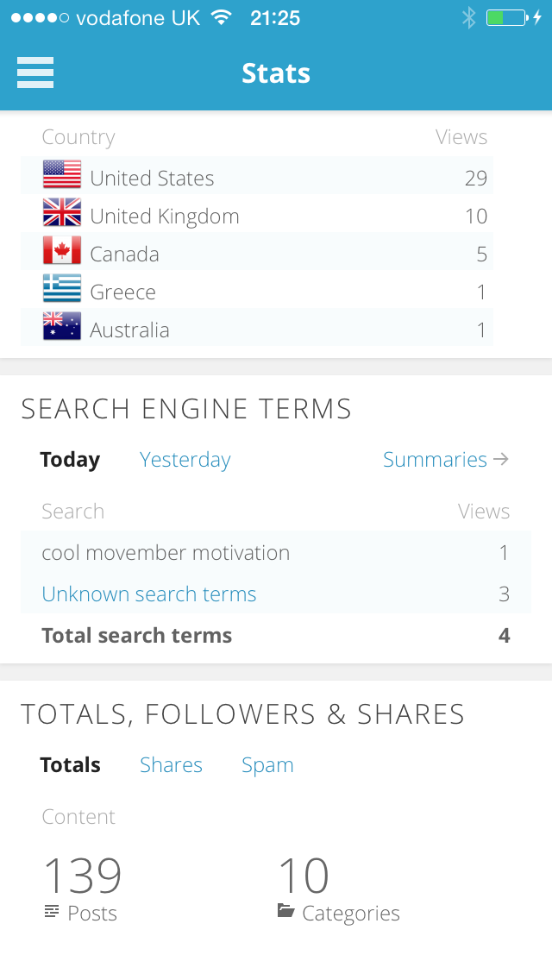Screen dimensions: 552x980
Task: Open the Spam tab
Action: (x=267, y=765)
